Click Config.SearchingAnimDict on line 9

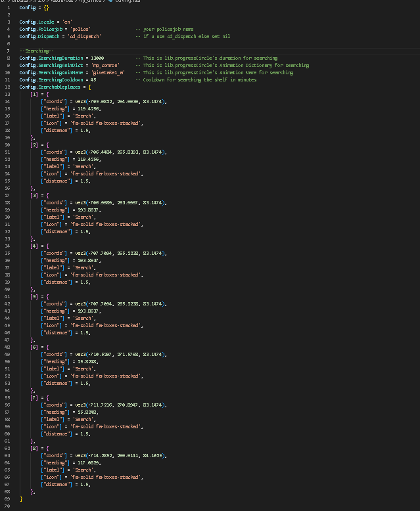pos(51,65)
